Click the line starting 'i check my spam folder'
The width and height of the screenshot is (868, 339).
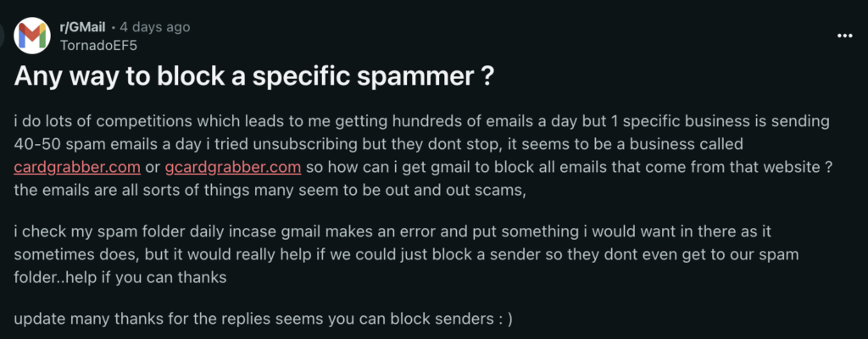tap(392, 231)
